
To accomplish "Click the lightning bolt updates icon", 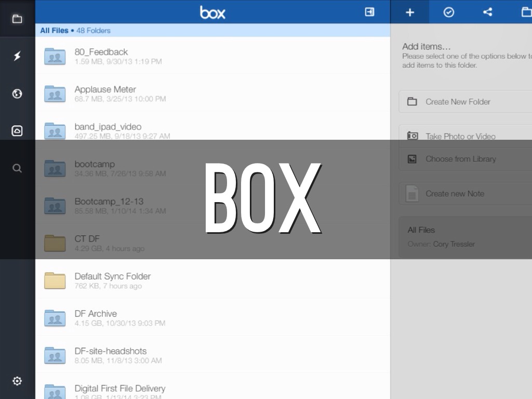I will pos(17,56).
